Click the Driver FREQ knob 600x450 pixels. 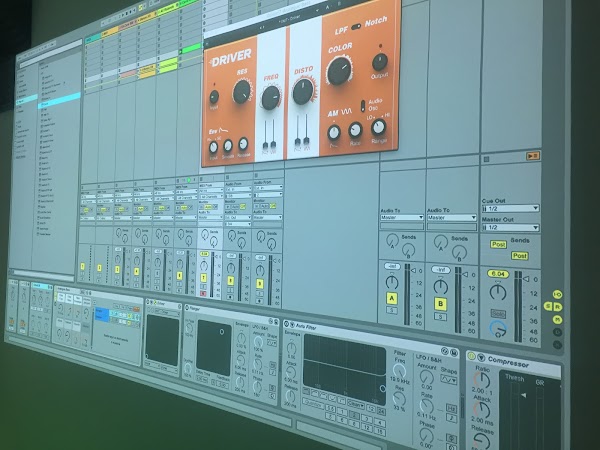click(x=271, y=98)
